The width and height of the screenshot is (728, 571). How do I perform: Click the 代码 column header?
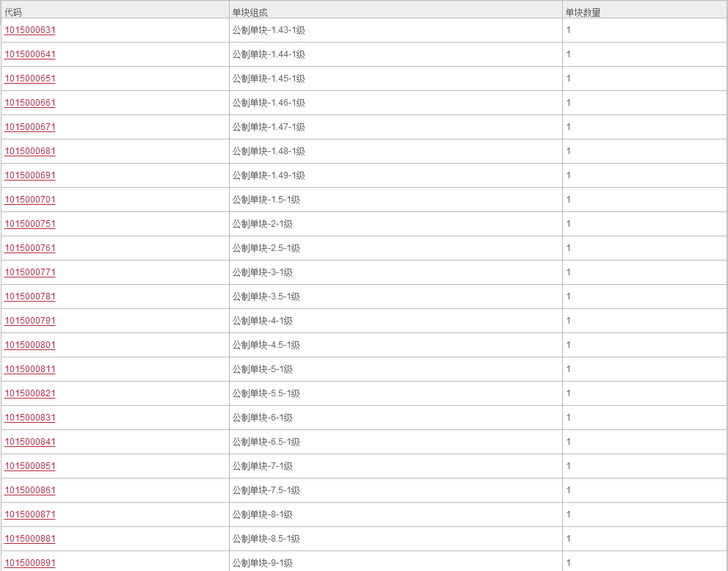pyautogui.click(x=13, y=12)
